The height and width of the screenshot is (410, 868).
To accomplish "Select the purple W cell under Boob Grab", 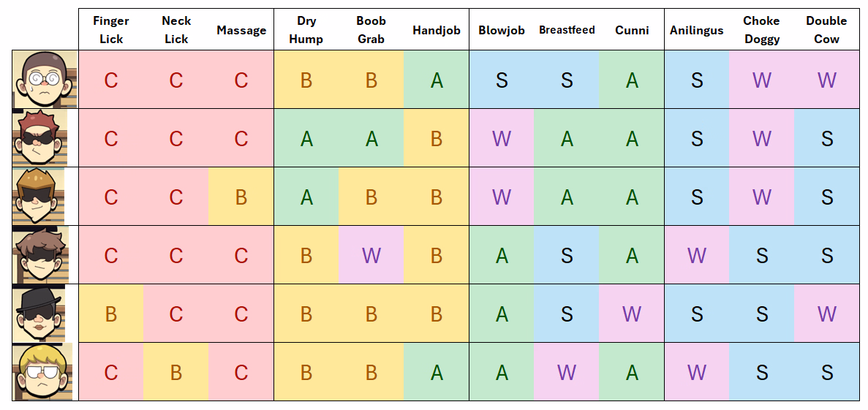I will click(x=371, y=255).
